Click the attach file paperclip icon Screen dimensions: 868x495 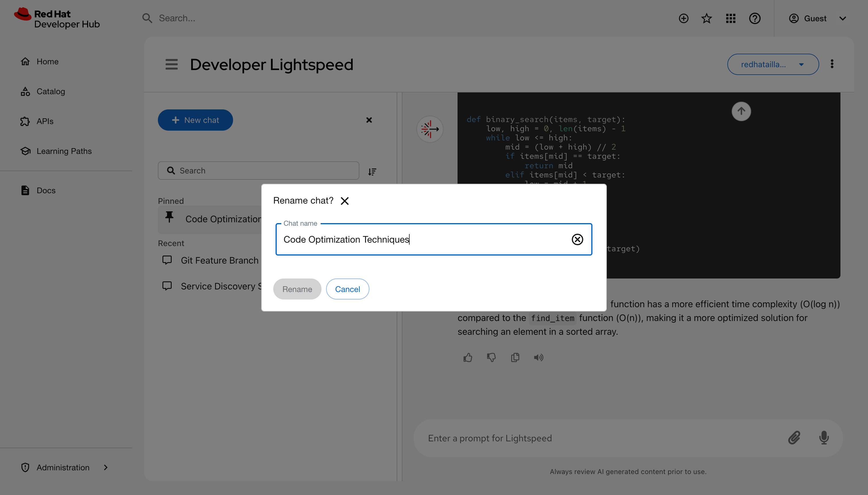point(794,438)
